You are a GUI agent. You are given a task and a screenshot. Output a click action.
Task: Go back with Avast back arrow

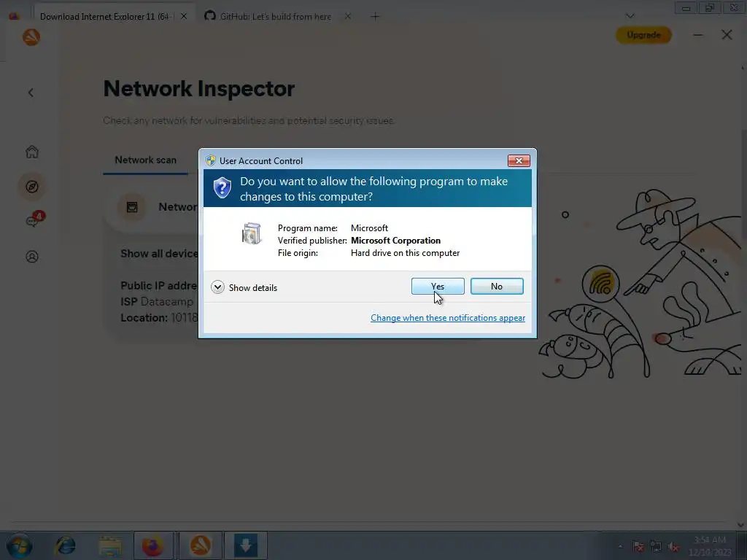click(31, 93)
